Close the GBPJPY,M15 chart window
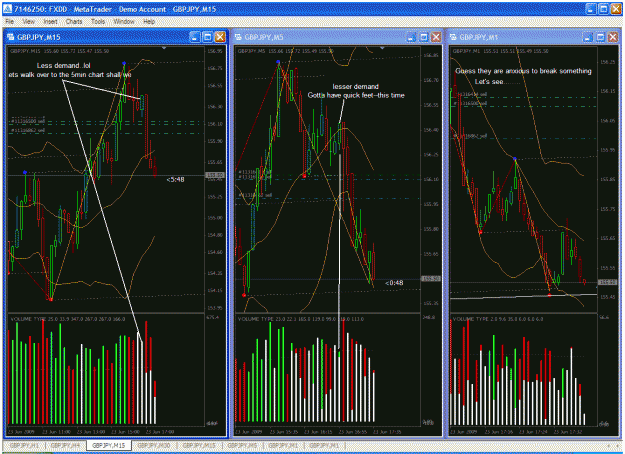Viewport: 625px width, 454px height. point(220,37)
